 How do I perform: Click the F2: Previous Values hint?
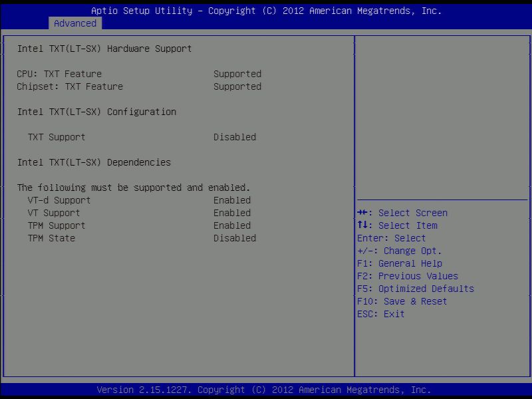408,276
